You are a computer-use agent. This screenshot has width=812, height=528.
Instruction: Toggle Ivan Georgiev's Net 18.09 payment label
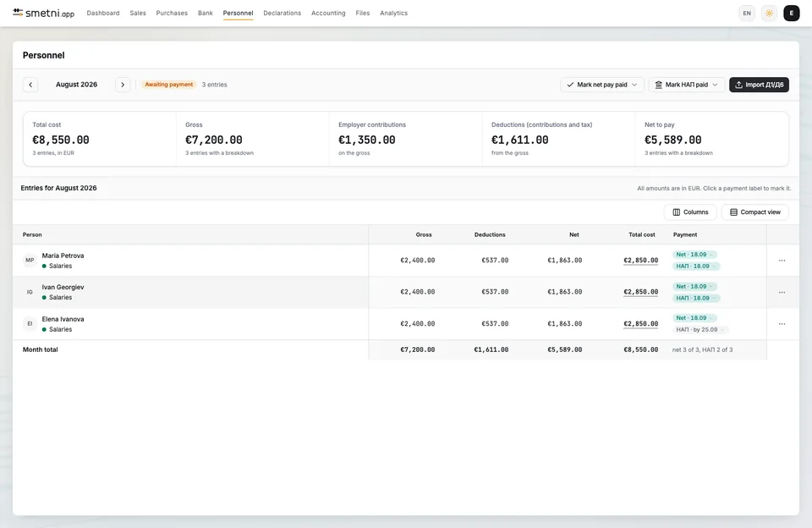click(x=694, y=287)
